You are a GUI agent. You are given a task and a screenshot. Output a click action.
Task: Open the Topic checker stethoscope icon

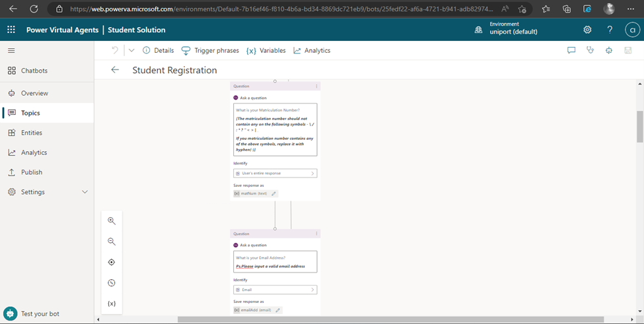(x=590, y=50)
